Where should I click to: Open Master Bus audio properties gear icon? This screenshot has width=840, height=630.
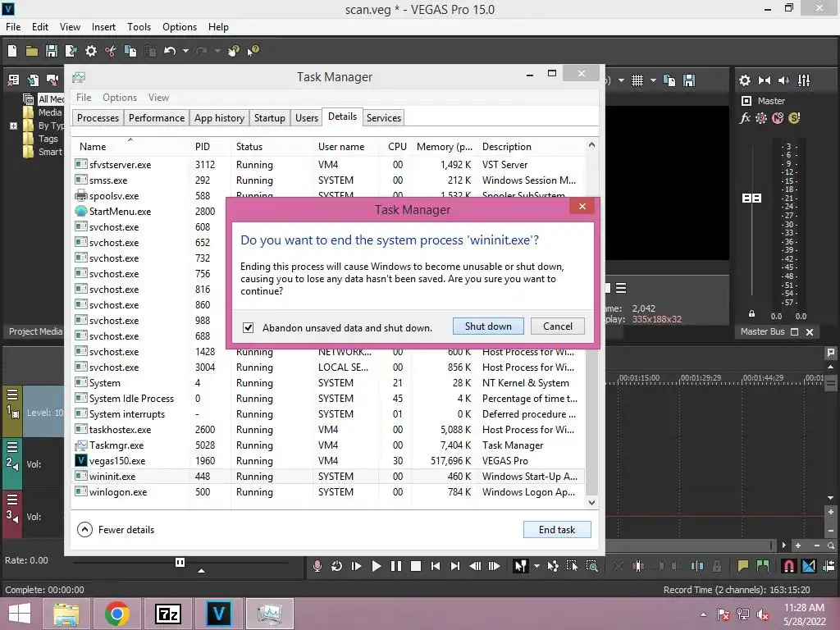[x=745, y=80]
